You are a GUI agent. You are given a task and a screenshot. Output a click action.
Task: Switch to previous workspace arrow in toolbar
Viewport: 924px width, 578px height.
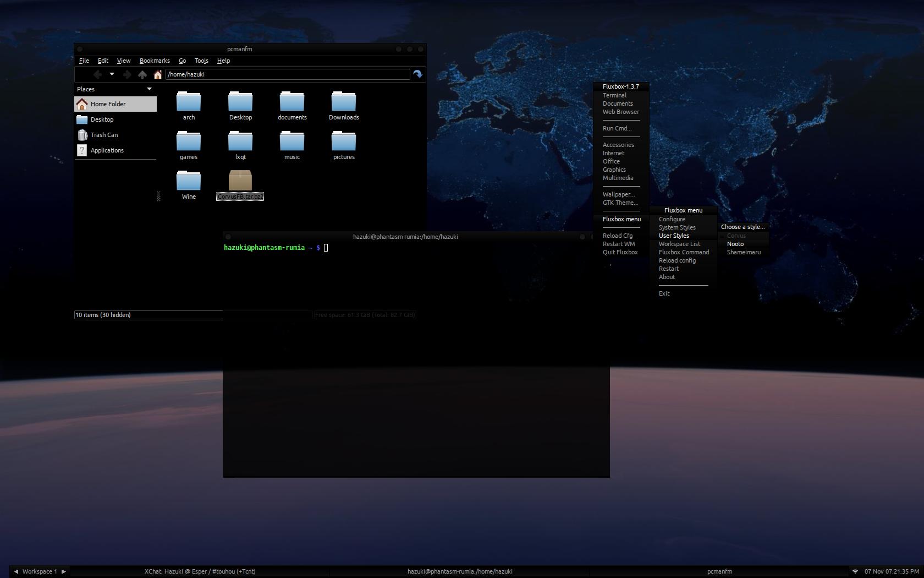(15, 571)
